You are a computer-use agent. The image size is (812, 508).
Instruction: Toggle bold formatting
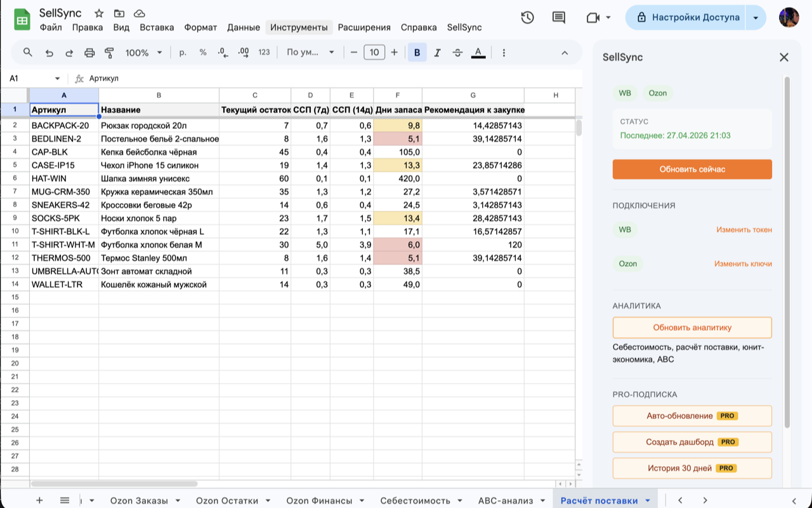[417, 53]
